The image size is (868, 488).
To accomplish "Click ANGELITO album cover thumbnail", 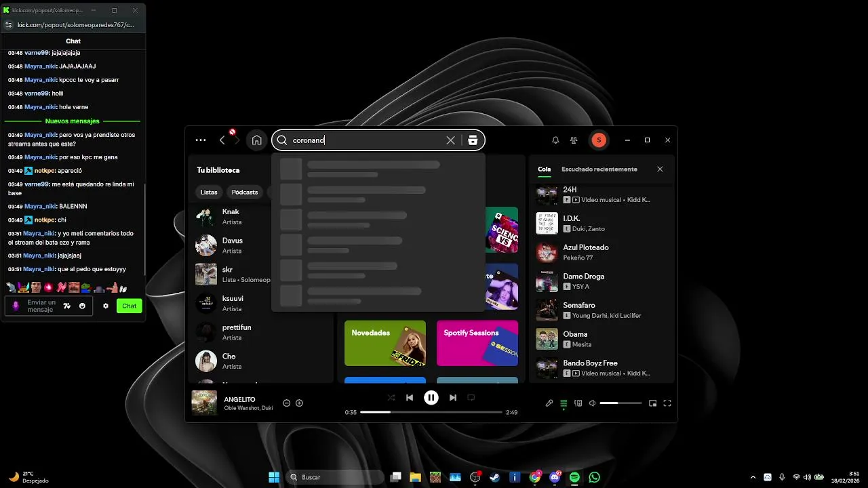I will tap(204, 403).
